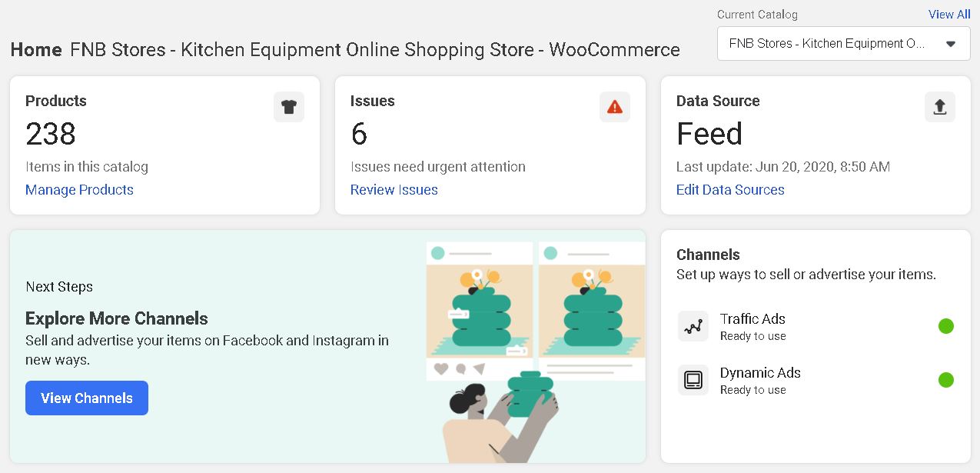Open the Current Catalog dropdown

[x=843, y=44]
